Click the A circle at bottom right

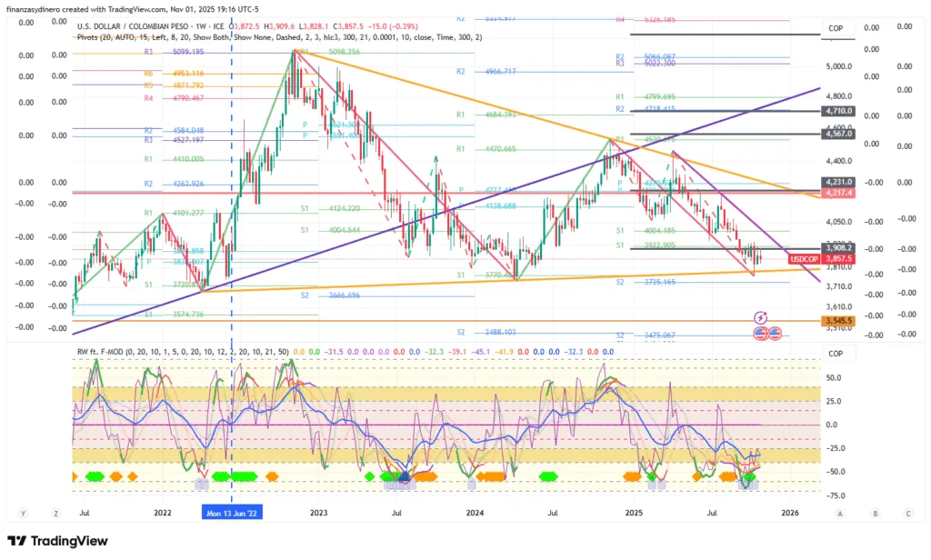point(841,513)
